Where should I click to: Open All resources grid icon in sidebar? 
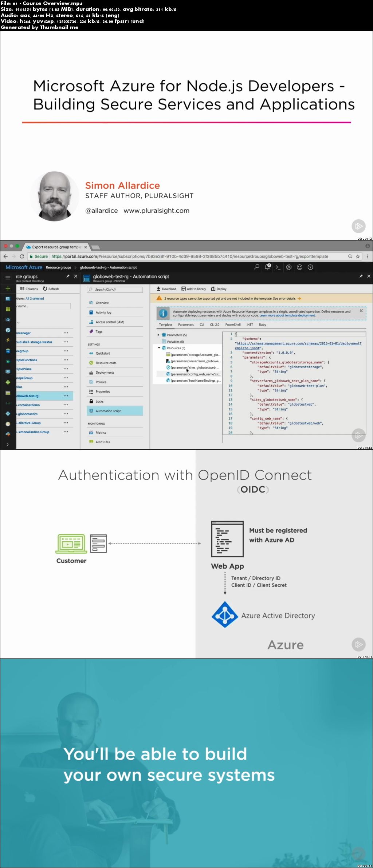coord(8,309)
